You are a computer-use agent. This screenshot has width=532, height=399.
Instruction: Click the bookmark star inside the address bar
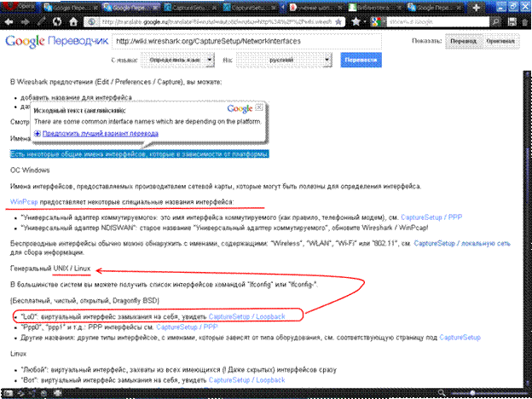338,22
